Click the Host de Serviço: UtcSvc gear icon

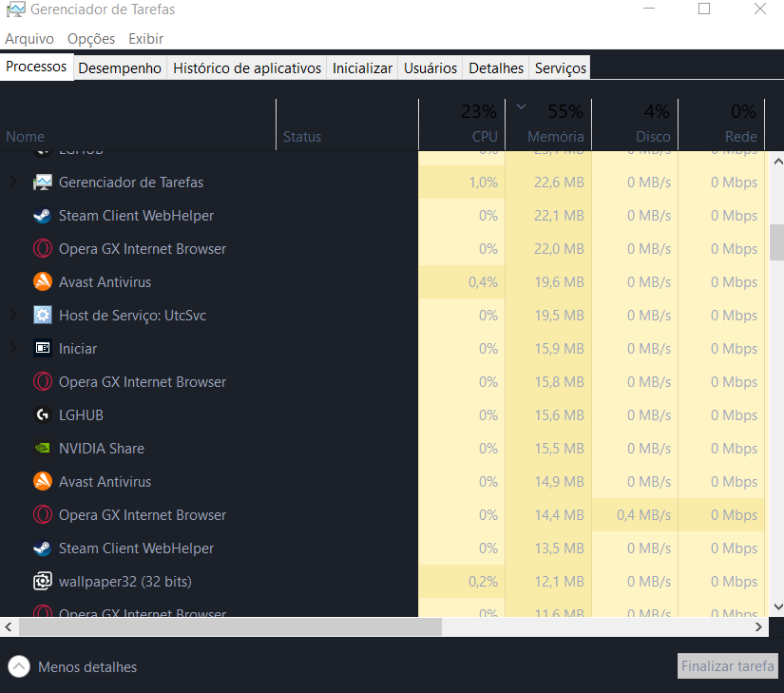[43, 316]
